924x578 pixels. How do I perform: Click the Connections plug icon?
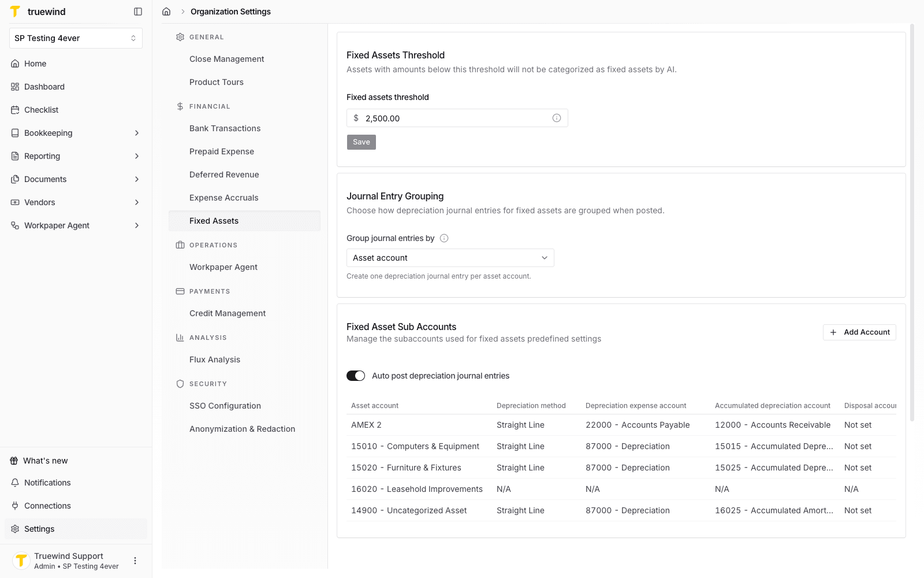(15, 506)
